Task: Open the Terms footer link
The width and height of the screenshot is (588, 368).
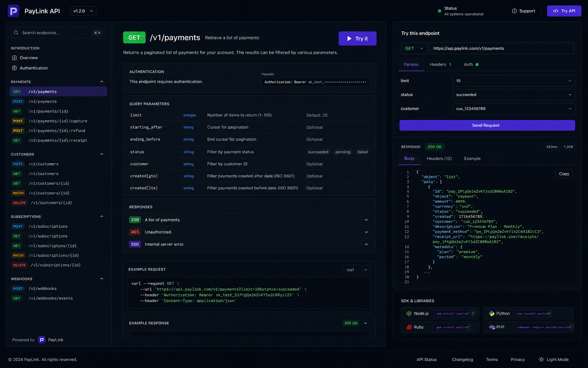Action: 492,359
